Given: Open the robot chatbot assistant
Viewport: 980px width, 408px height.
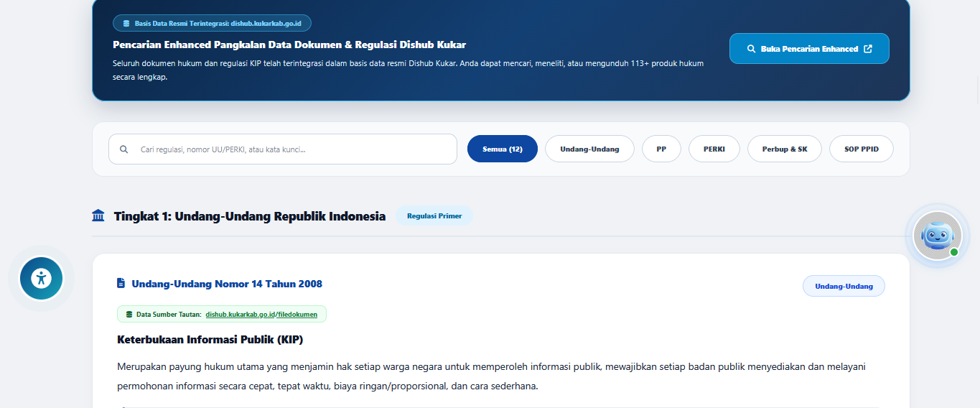Looking at the screenshot, I should tap(937, 235).
